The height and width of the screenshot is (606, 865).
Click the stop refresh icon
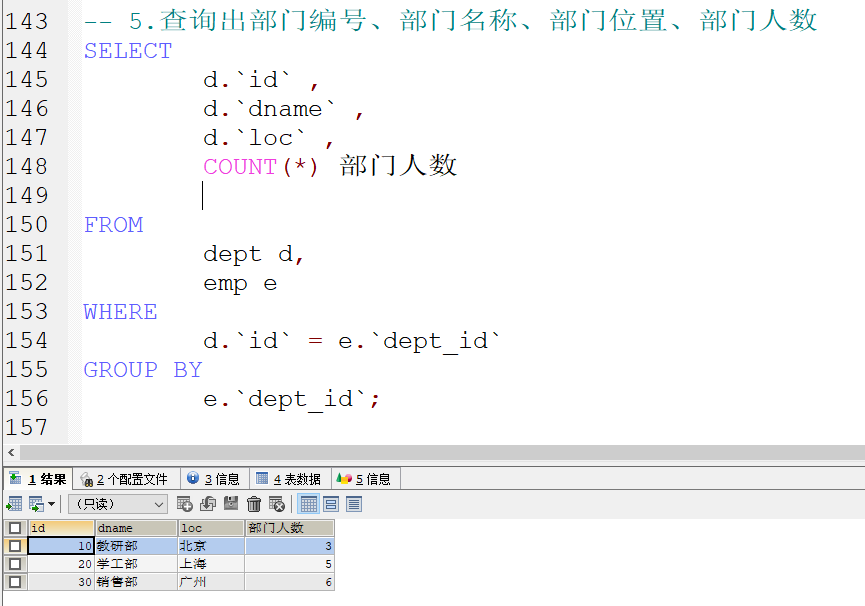pyautogui.click(x=276, y=503)
